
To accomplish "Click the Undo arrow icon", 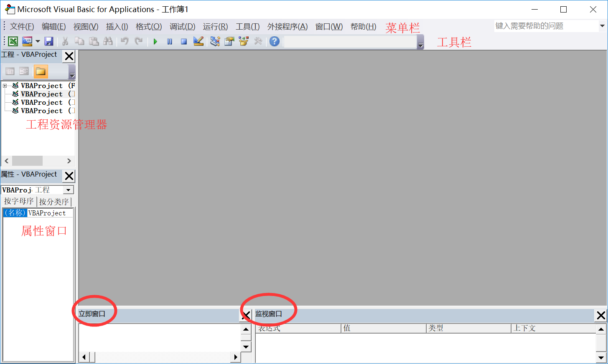I will pos(125,41).
